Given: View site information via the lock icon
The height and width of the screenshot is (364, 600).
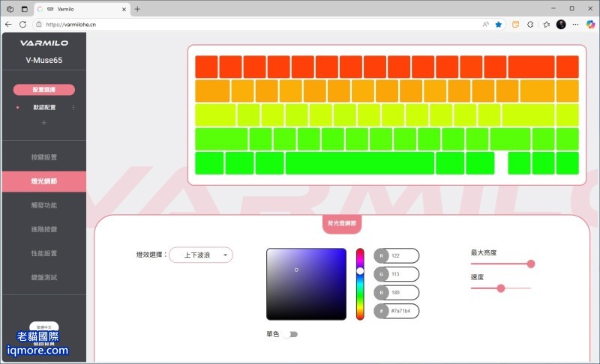Looking at the screenshot, I should tap(39, 25).
